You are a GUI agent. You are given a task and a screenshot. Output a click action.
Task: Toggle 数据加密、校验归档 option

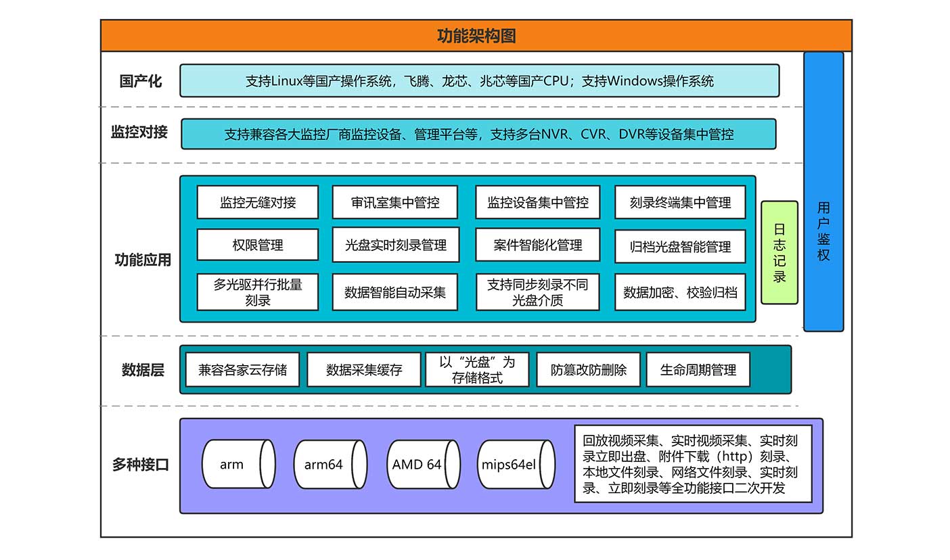[680, 291]
